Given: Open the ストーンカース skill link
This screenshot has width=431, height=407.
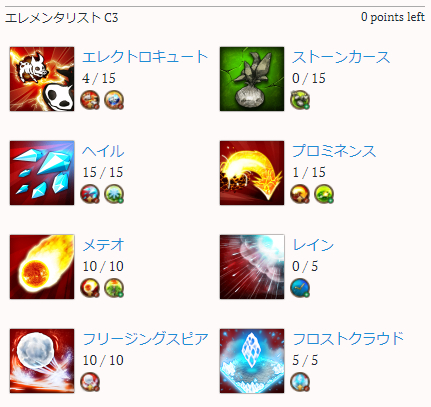Looking at the screenshot, I should pyautogui.click(x=341, y=57).
